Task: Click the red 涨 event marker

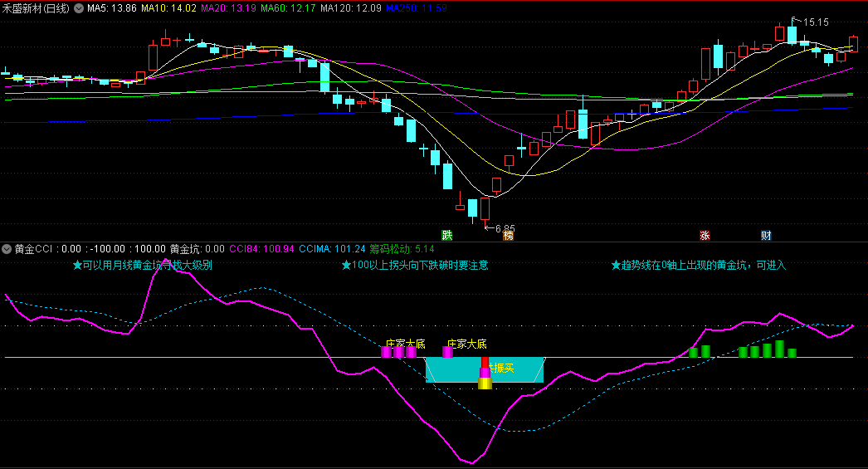Action: [705, 236]
